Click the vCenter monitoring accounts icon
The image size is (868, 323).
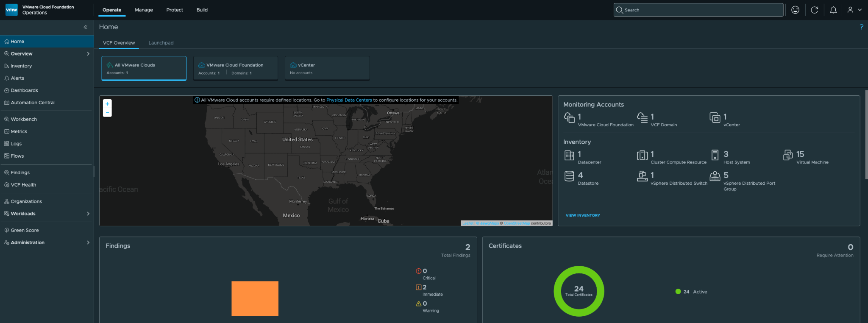tap(715, 117)
